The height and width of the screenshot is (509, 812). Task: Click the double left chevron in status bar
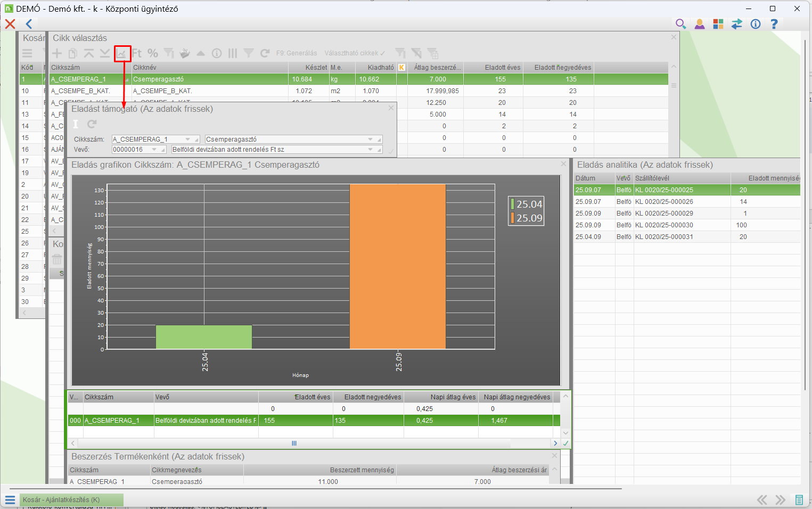click(762, 500)
